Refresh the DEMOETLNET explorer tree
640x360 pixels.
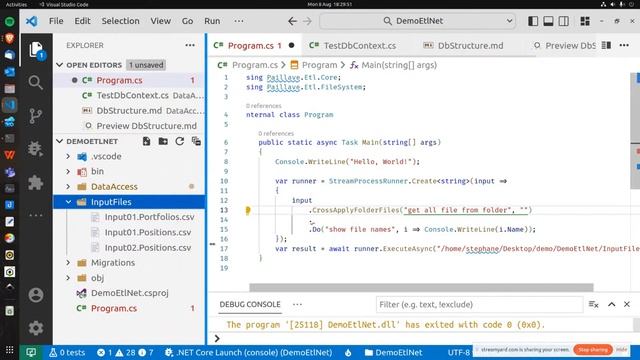(180, 141)
